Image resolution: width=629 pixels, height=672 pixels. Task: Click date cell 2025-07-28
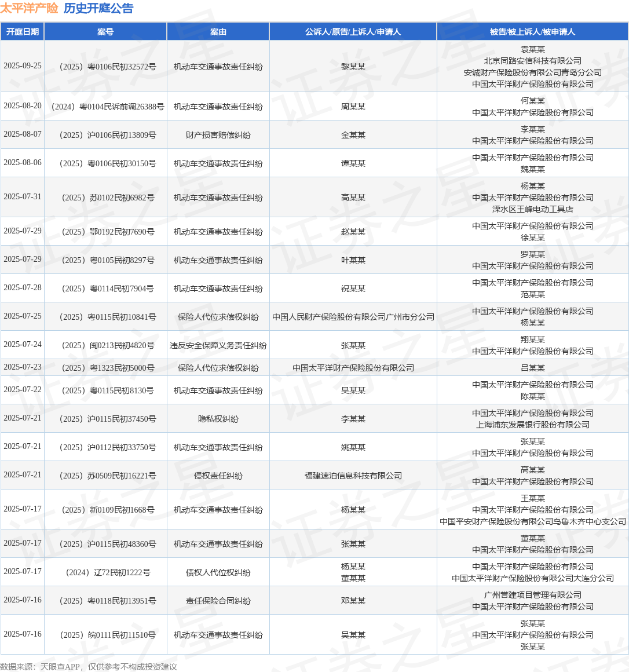click(23, 287)
